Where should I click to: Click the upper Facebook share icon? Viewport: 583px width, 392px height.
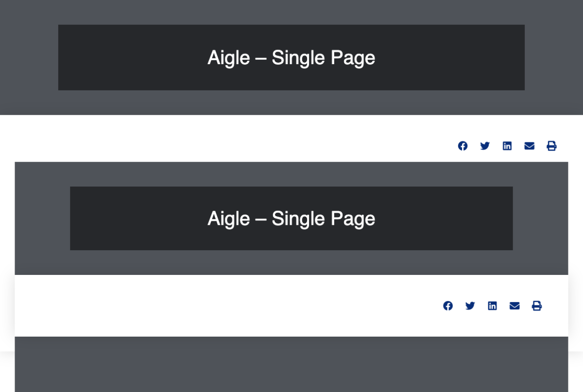(x=463, y=146)
